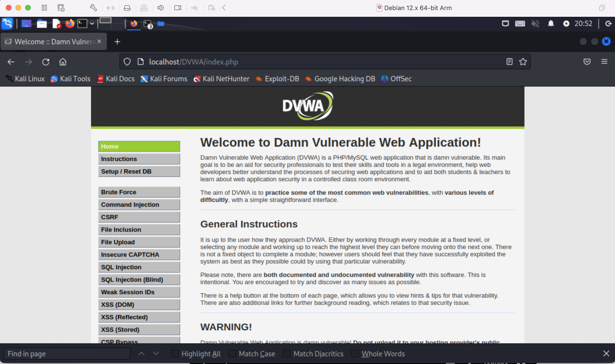Viewport: 615px width, 364px height.
Task: Toggle the Match Case checkbox
Action: 232,353
